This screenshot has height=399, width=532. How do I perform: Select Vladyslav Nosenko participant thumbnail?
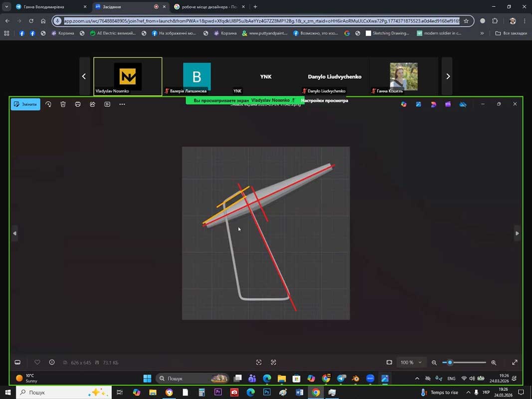(x=128, y=76)
